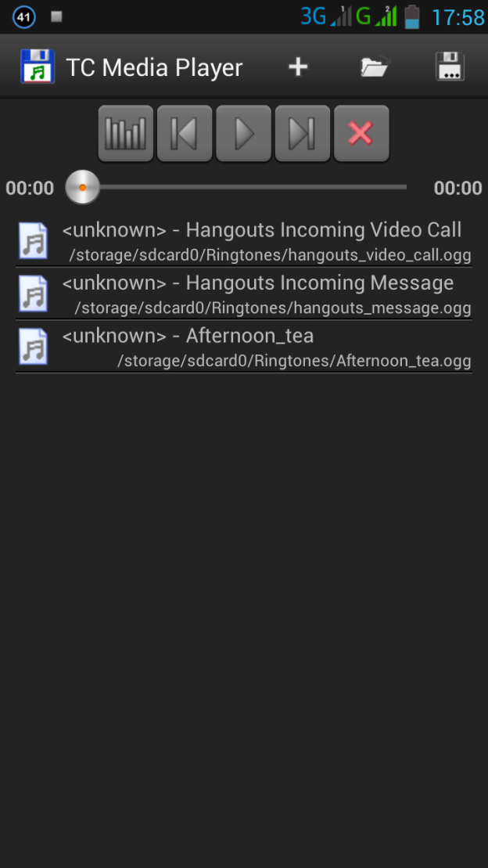
Task: Select the Hangouts Incoming Video Call track
Action: (x=244, y=241)
